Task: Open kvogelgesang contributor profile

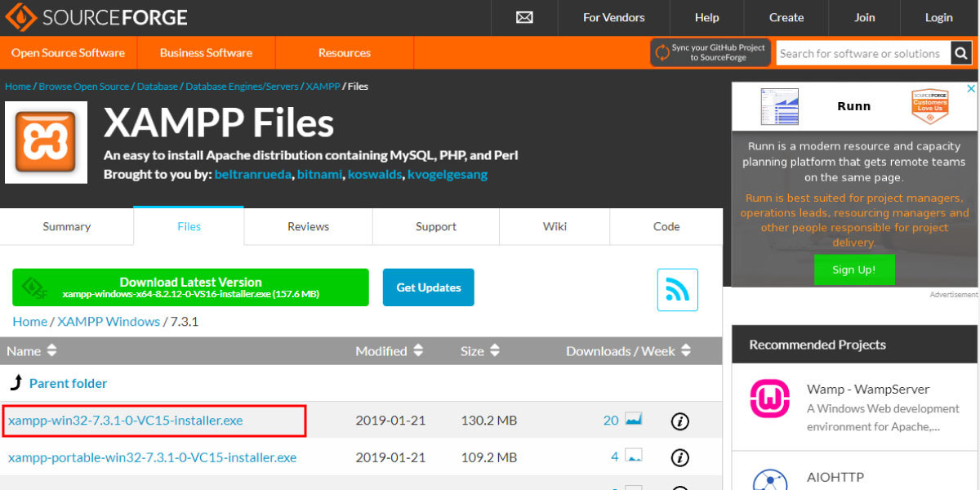Action: (x=448, y=175)
